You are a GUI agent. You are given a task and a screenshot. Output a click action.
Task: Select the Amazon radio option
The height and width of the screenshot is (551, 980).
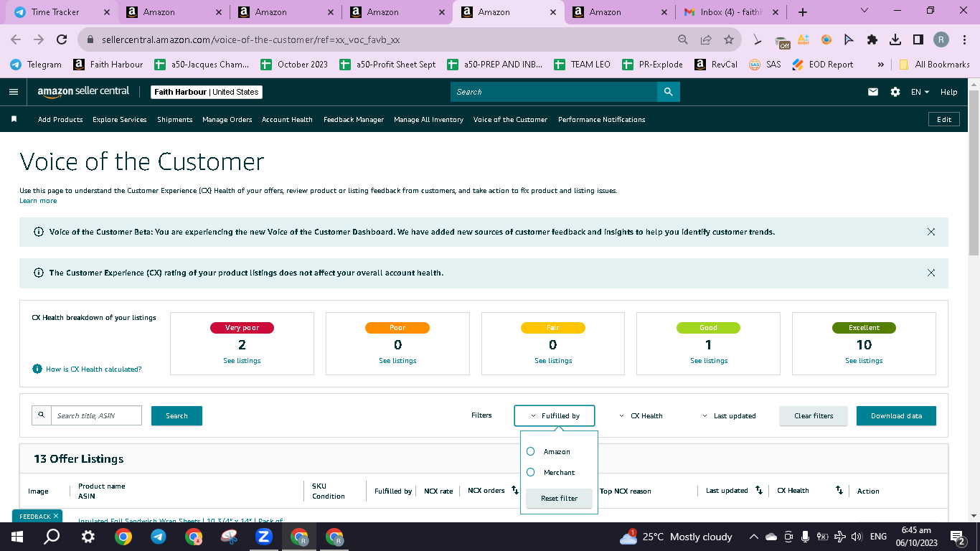(x=531, y=451)
